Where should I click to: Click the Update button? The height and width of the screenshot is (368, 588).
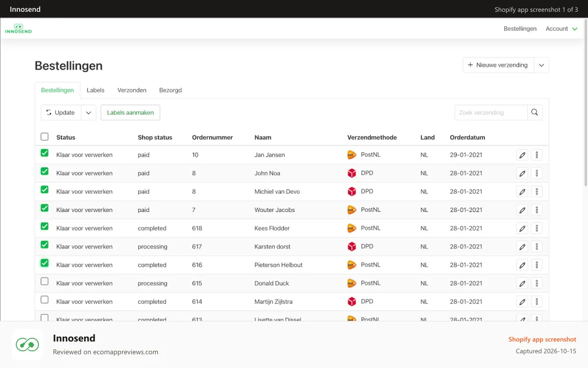61,112
